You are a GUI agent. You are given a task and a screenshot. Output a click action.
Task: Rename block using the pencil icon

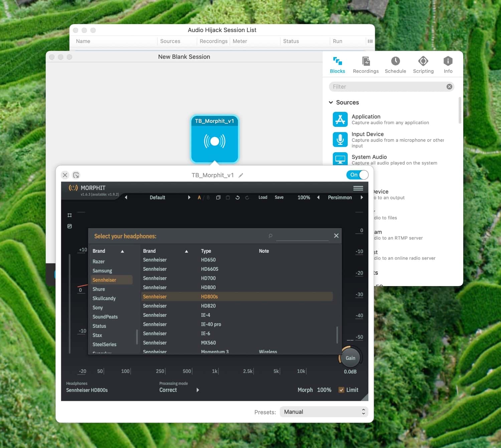pos(241,175)
